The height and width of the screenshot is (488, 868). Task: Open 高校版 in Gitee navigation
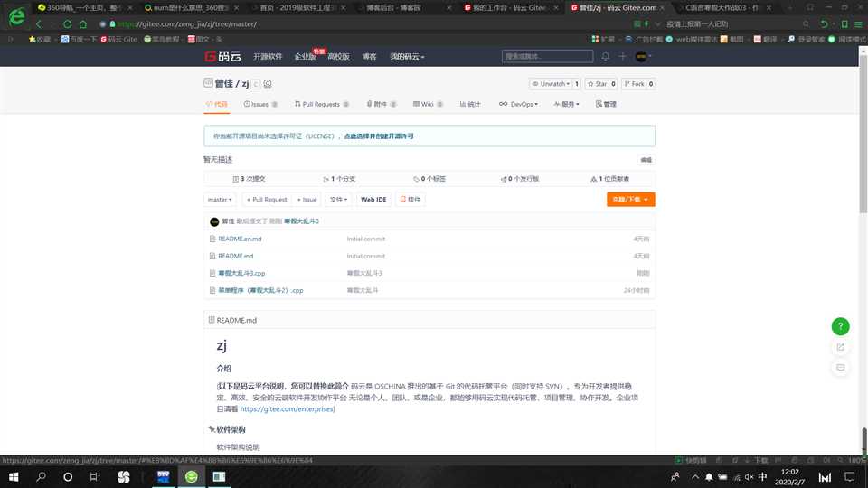pyautogui.click(x=338, y=56)
